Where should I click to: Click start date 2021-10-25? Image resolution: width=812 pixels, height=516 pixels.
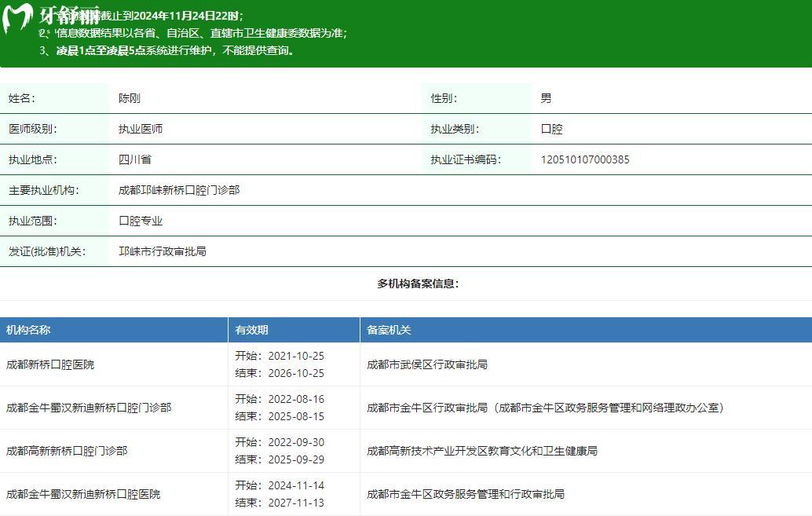[296, 356]
